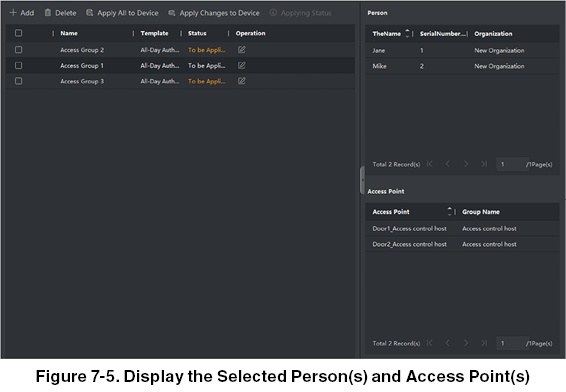Select the Access Group 3 row name
This screenshot has width=566, height=392.
pos(82,81)
